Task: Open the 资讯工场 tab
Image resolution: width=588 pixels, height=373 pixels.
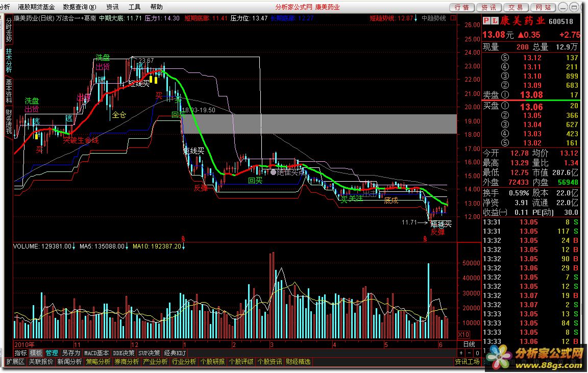Action: (x=467, y=362)
